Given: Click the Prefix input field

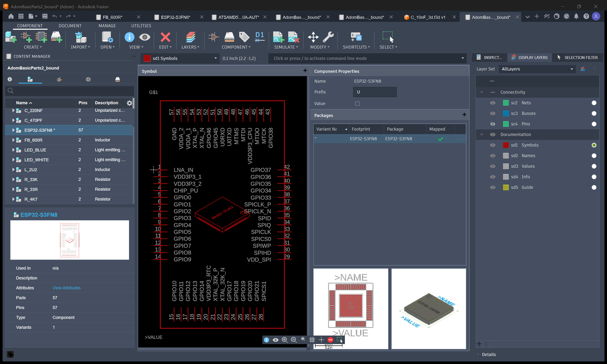Looking at the screenshot, I should click(375, 92).
